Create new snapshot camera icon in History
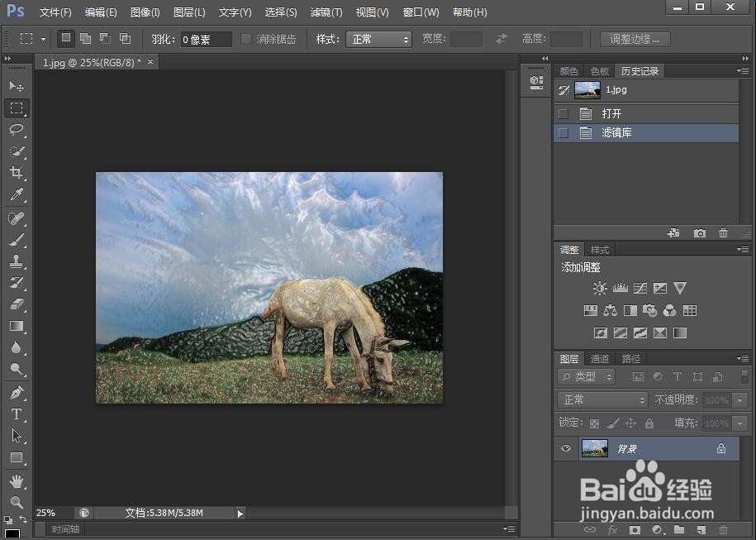Screen dimensions: 756x540 tap(700, 233)
